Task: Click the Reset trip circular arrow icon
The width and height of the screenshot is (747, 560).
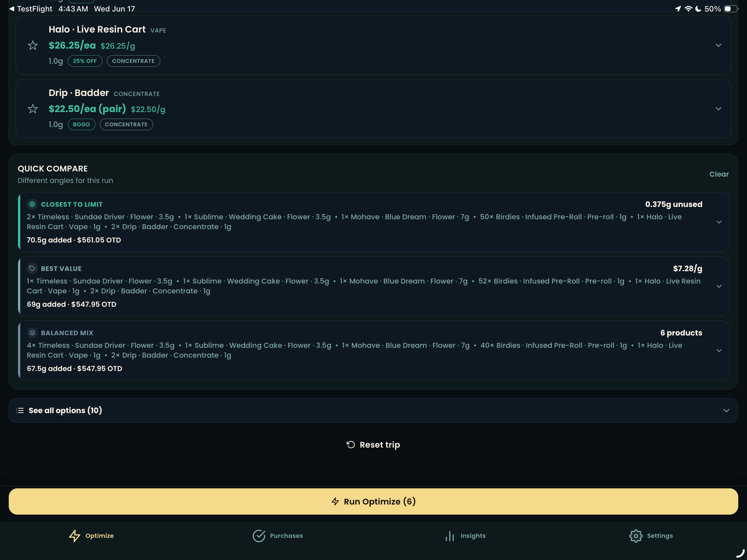Action: 351,445
